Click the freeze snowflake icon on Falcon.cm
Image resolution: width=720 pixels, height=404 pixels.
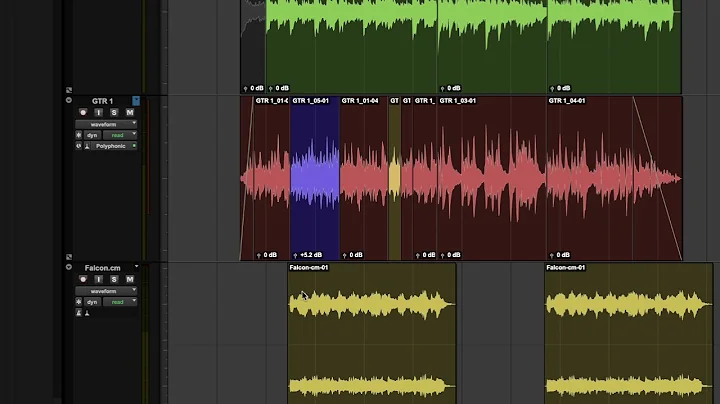point(79,302)
